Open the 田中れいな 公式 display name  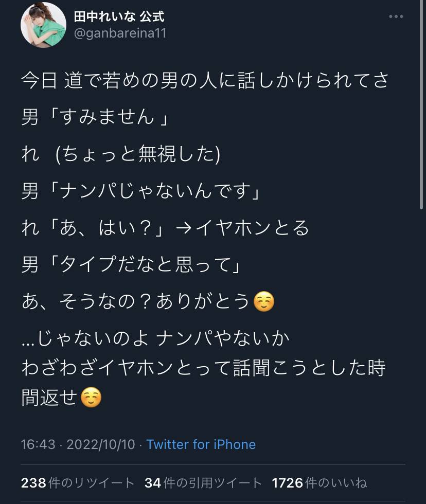point(119,16)
